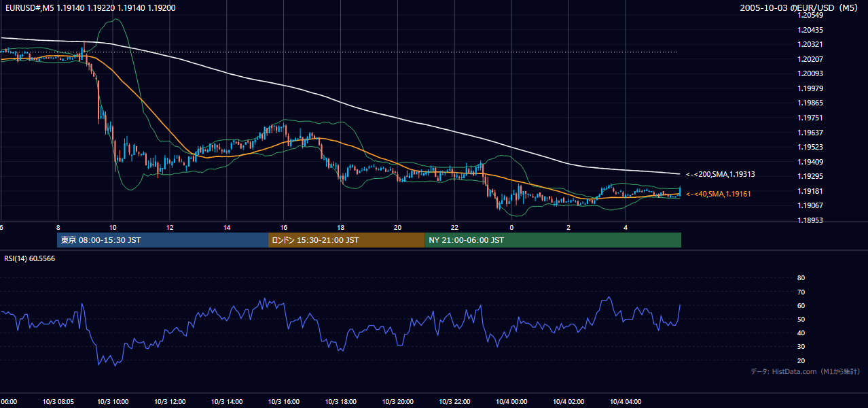The image size is (868, 408).
Task: Click price axis value 1.19979
Action: [810, 89]
